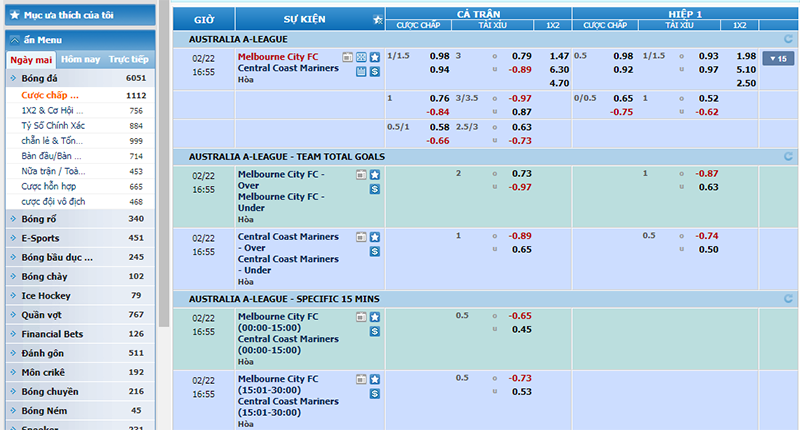The image size is (800, 430).
Task: Expand the E-Sports category
Action: (x=80, y=238)
